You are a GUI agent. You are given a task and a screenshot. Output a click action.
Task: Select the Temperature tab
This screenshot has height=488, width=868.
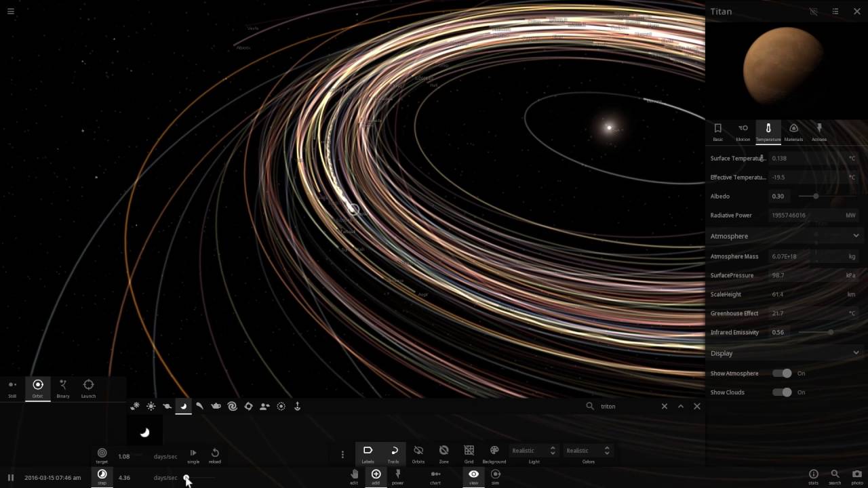[x=768, y=131]
